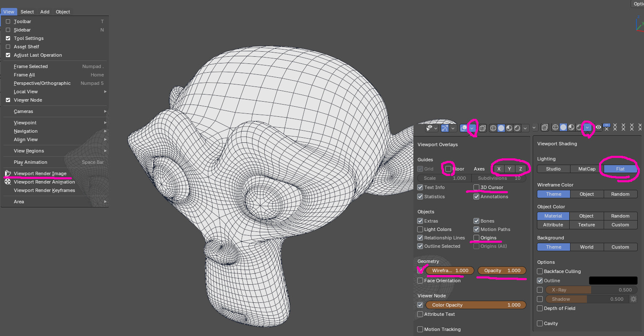Open Shadow settings gear icon
The width and height of the screenshot is (644, 336).
[633, 299]
